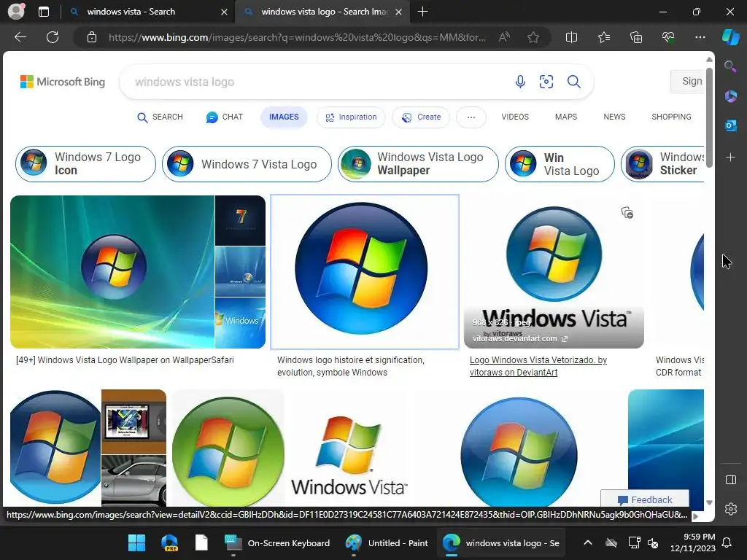The height and width of the screenshot is (560, 747).
Task: Open browser essentials heart icon
Action: click(668, 37)
